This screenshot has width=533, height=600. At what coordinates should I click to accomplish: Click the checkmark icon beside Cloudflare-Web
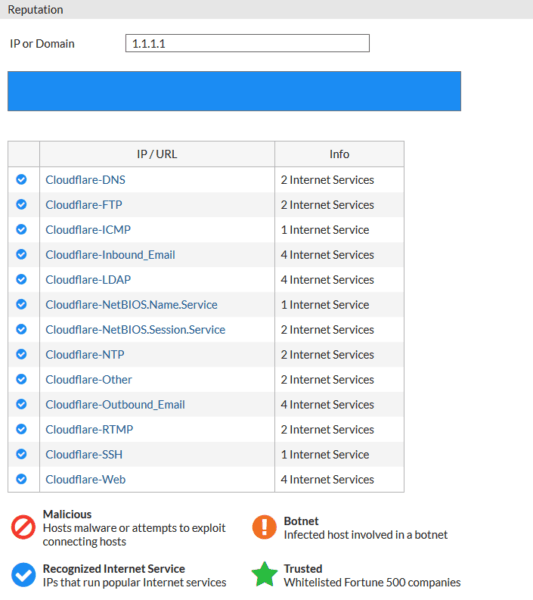(21, 479)
